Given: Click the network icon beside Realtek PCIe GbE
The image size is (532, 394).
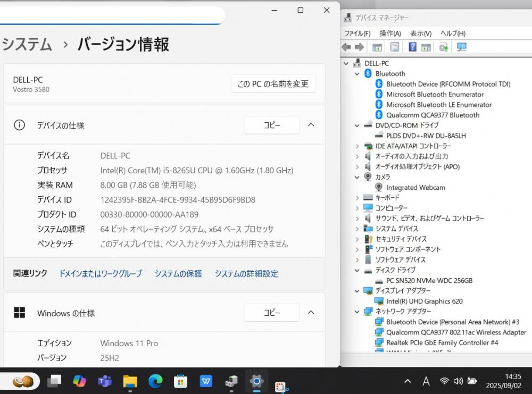Looking at the screenshot, I should pyautogui.click(x=379, y=342).
